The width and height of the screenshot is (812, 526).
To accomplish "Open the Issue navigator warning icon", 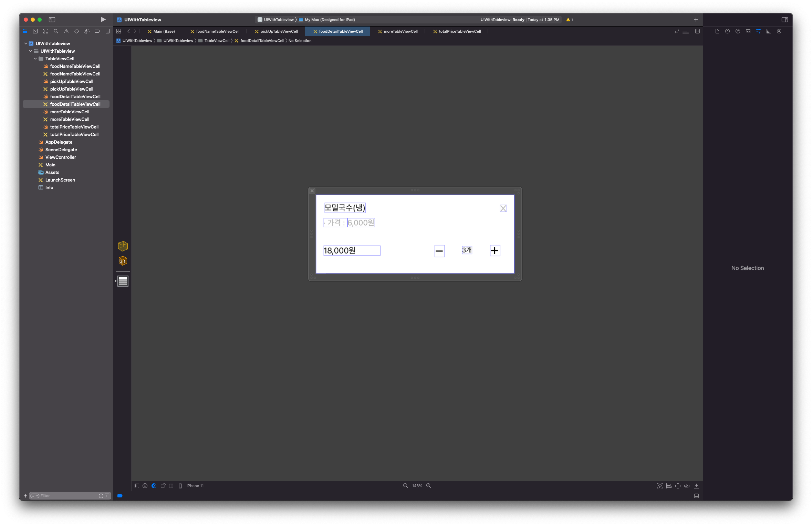I will pos(66,31).
